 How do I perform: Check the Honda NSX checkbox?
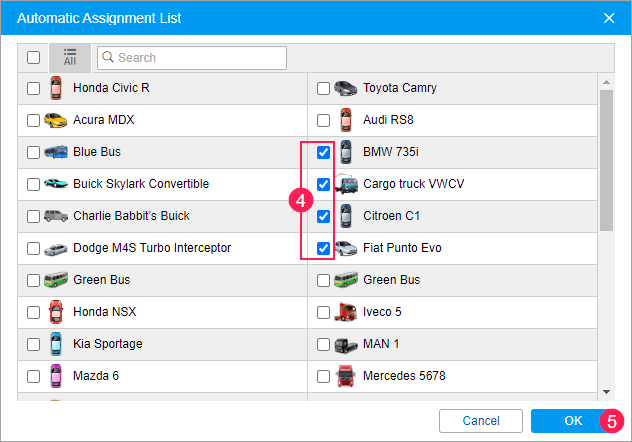pyautogui.click(x=33, y=312)
